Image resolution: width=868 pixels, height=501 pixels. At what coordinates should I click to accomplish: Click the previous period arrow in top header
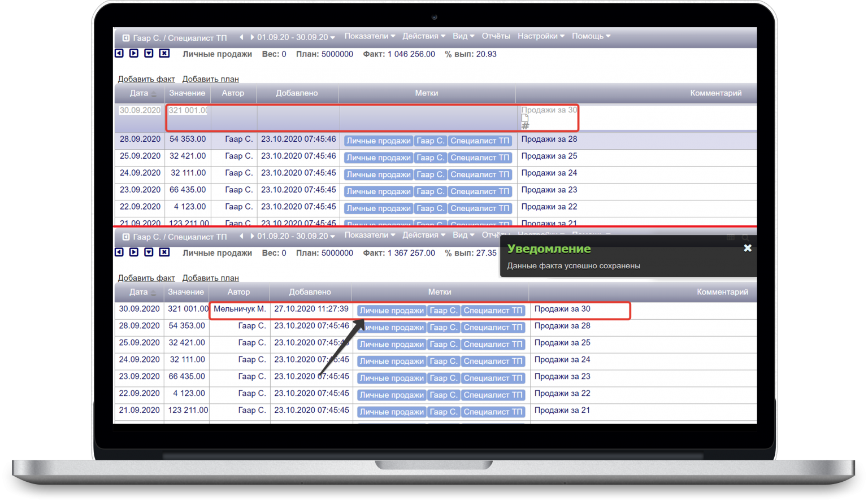point(241,37)
